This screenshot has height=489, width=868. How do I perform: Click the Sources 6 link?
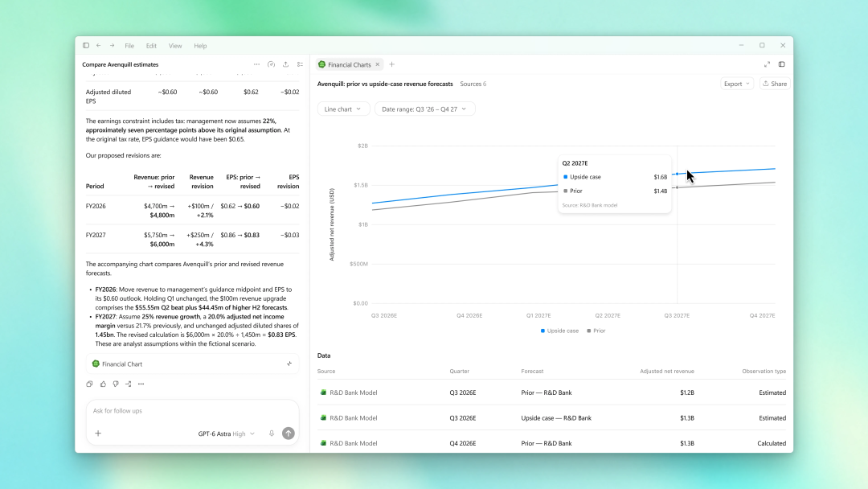[x=473, y=84]
